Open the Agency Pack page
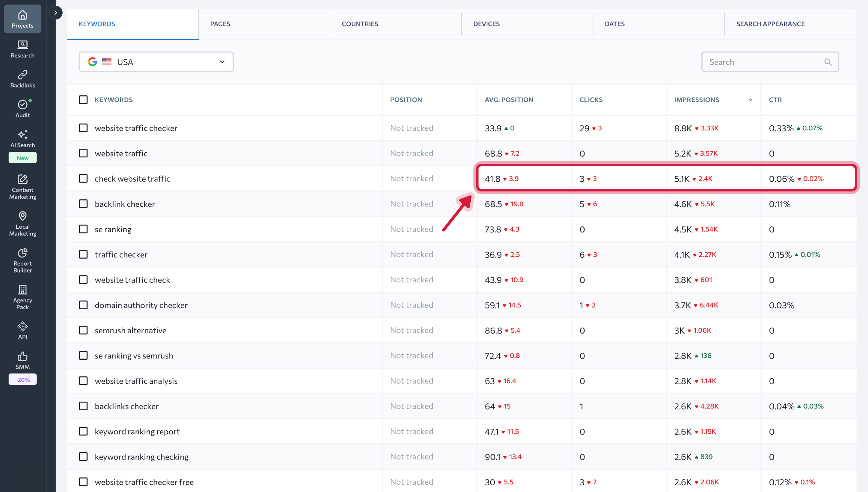868x492 pixels. [x=22, y=296]
